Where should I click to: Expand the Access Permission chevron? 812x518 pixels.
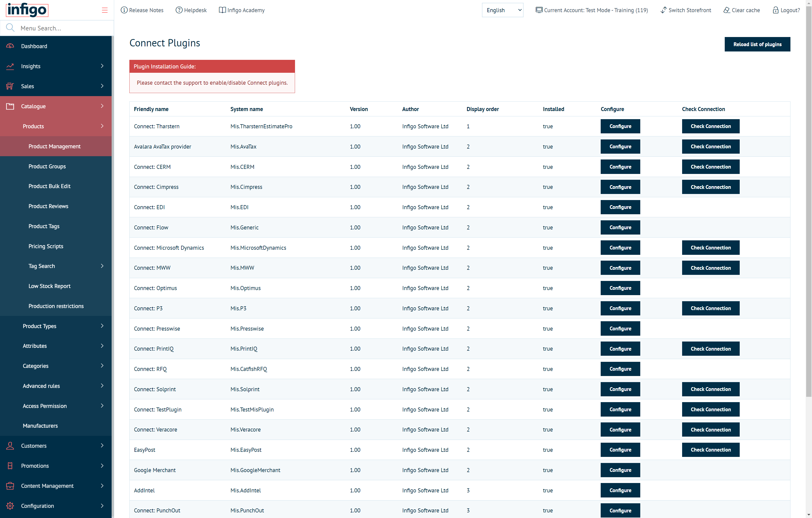tap(102, 406)
